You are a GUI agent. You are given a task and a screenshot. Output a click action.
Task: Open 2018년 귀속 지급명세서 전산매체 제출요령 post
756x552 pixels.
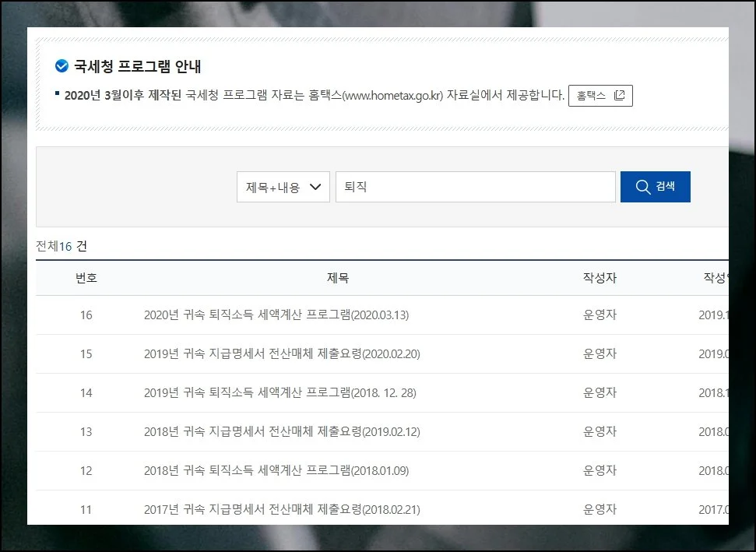[x=282, y=432]
